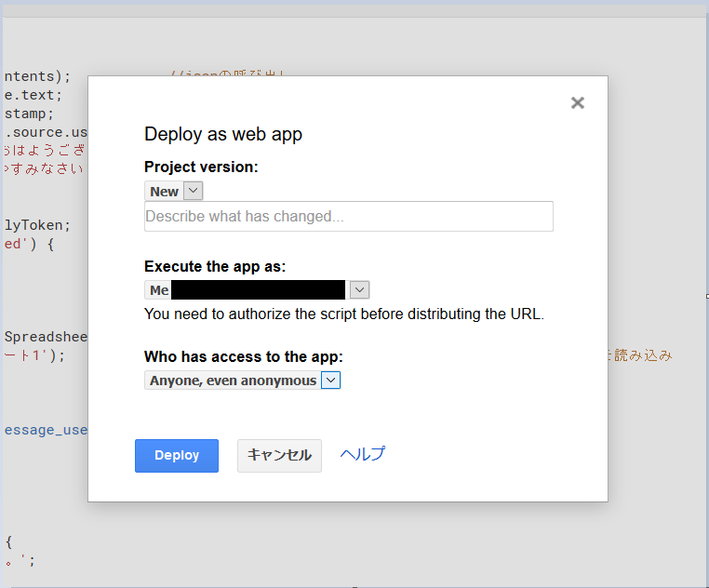Focus the 'Describe what has changed' field
Screen dimensions: 709x588
349,216
